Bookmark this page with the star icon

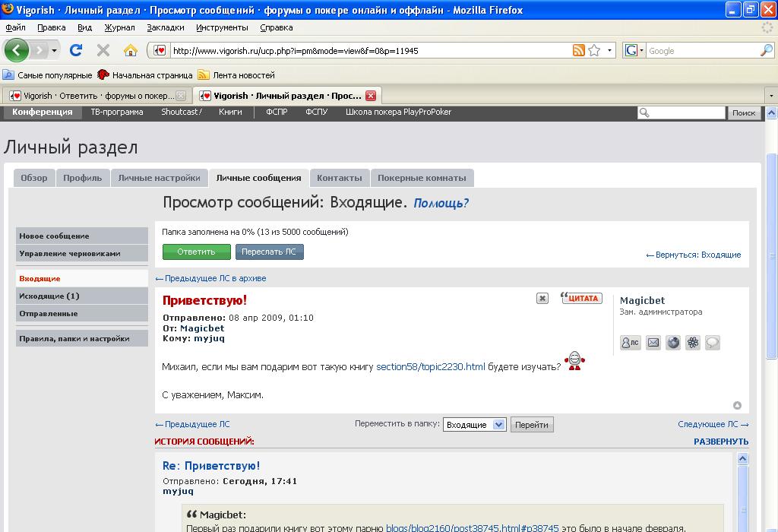click(x=594, y=51)
